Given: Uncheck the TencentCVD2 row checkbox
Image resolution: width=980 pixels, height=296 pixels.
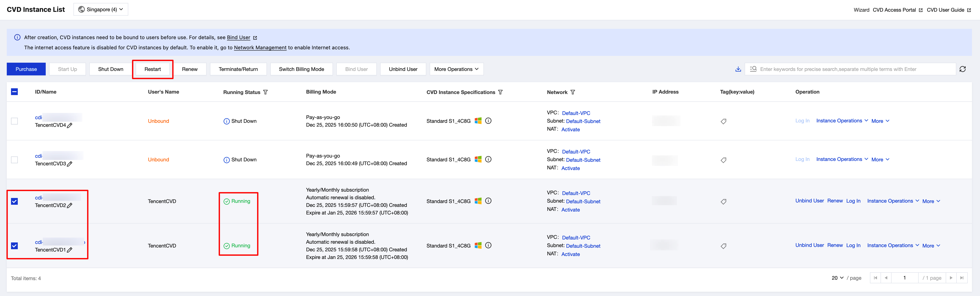Looking at the screenshot, I should click(x=14, y=201).
